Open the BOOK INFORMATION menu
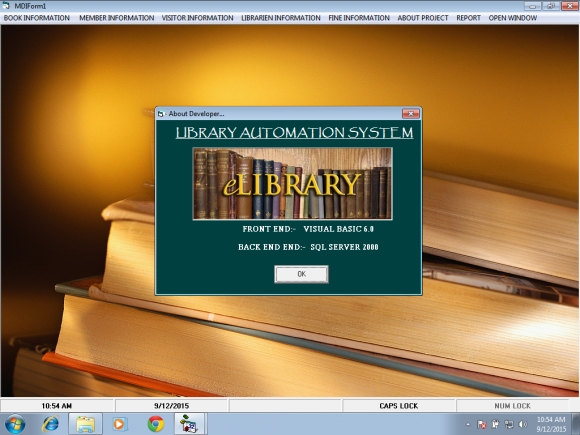 37,18
